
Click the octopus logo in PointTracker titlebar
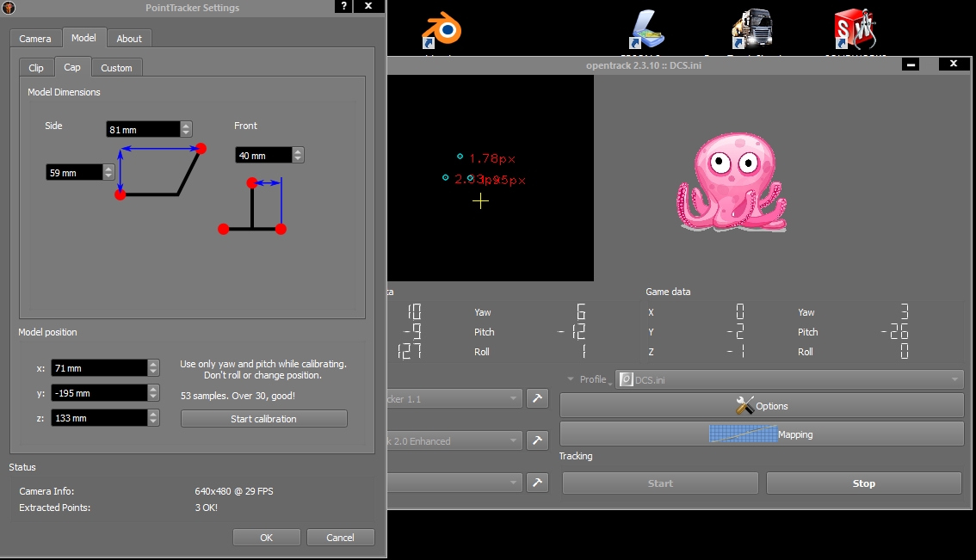click(x=8, y=7)
